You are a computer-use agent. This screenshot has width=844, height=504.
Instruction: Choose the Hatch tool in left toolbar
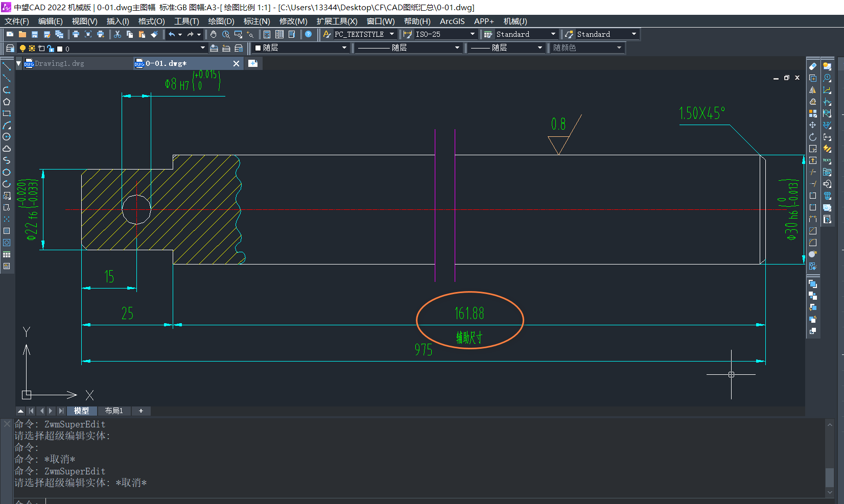click(x=7, y=231)
